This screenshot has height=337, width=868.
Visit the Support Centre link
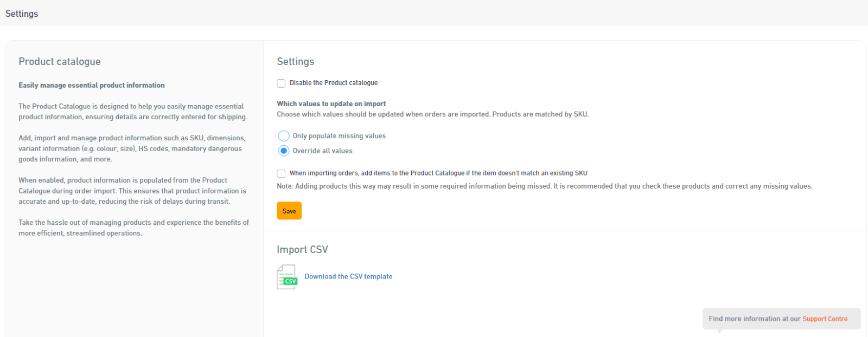click(825, 319)
